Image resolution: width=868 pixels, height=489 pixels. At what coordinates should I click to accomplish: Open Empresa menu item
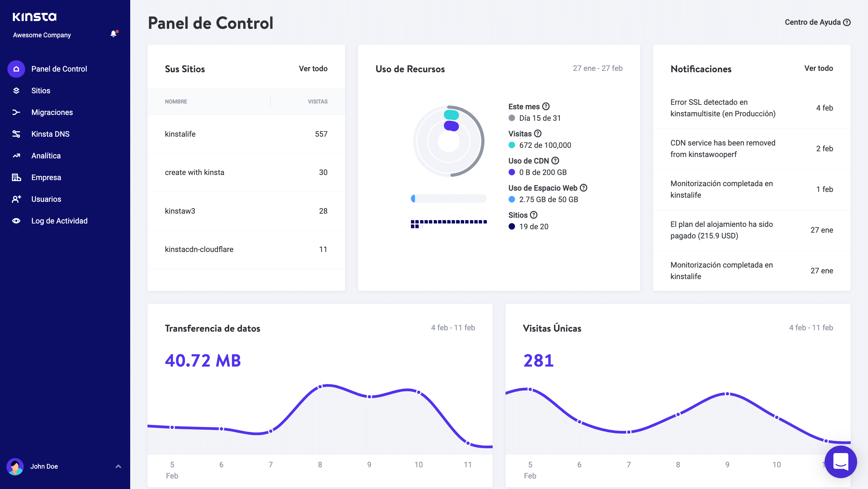[x=46, y=177]
